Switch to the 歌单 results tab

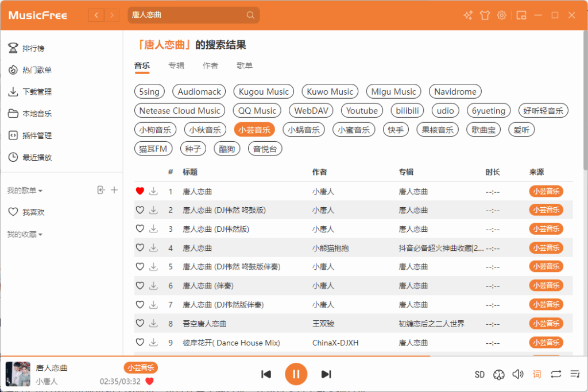click(245, 65)
